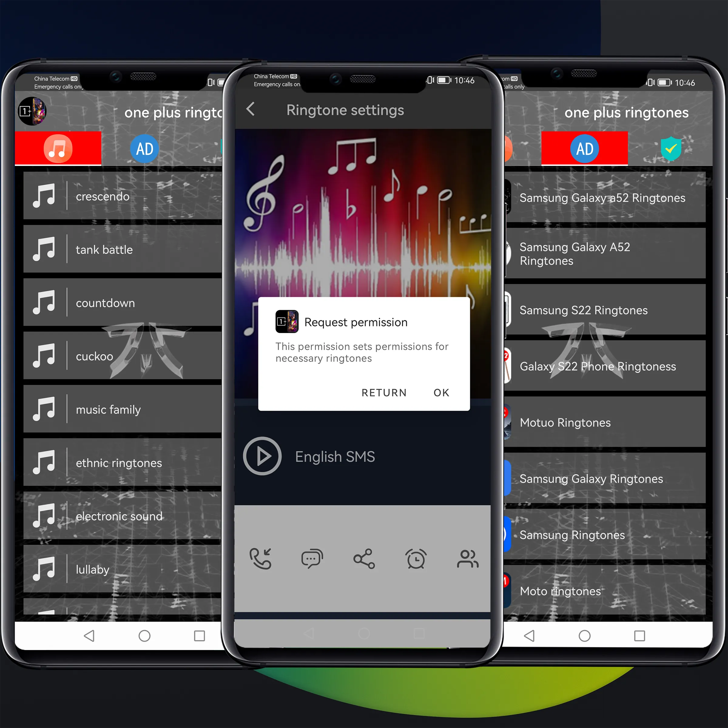The height and width of the screenshot is (728, 728).
Task: Toggle music app red icon on left screen
Action: pyautogui.click(x=57, y=148)
